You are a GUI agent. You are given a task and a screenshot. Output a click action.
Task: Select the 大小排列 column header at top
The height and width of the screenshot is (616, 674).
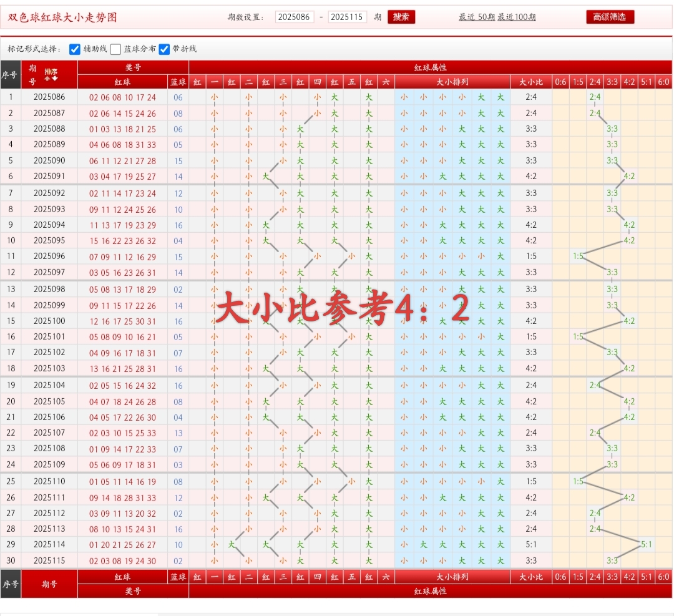coord(452,82)
